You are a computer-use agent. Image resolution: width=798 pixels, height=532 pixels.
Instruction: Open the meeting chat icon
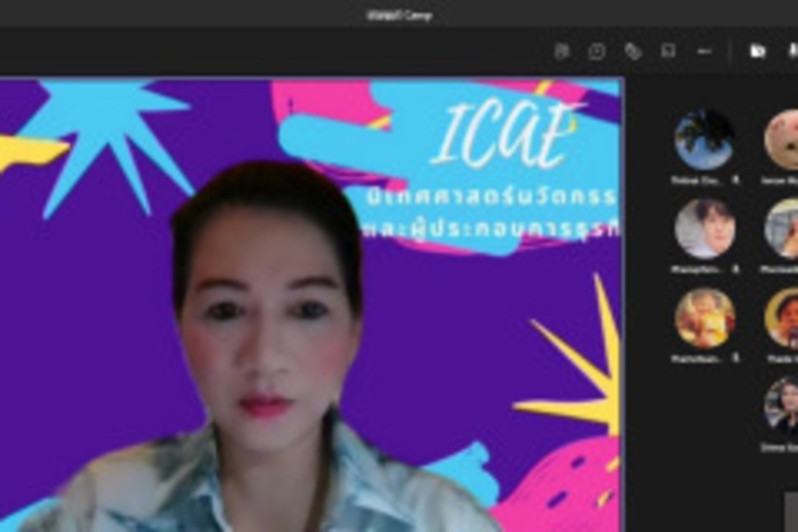(597, 52)
